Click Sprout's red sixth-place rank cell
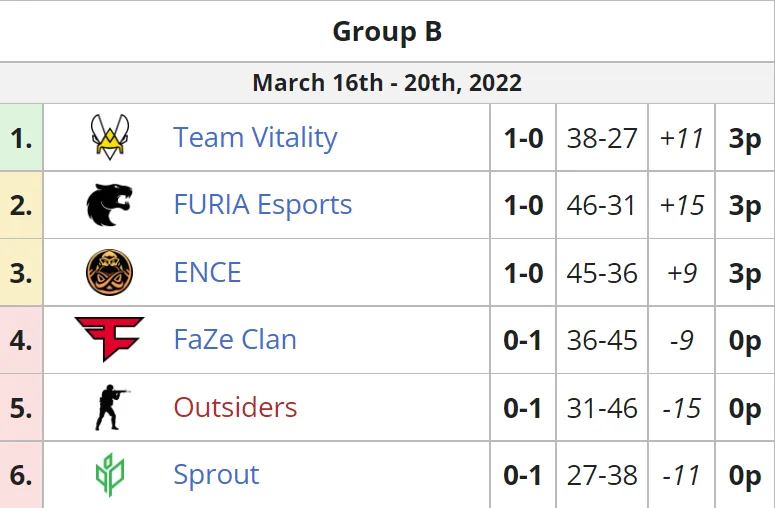The height and width of the screenshot is (508, 775). click(21, 475)
